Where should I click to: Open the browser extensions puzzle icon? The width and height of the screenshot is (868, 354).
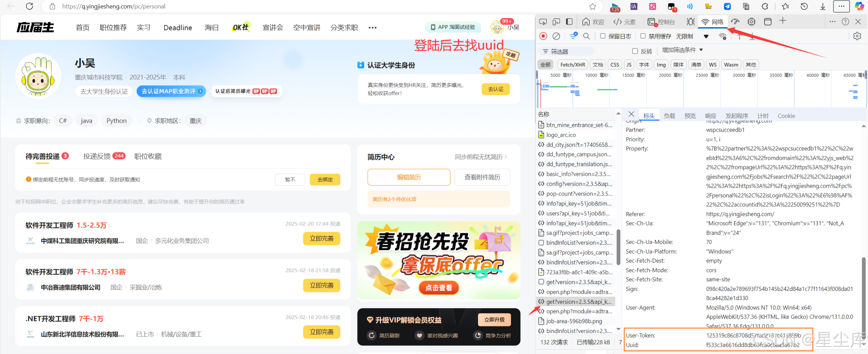pyautogui.click(x=765, y=6)
